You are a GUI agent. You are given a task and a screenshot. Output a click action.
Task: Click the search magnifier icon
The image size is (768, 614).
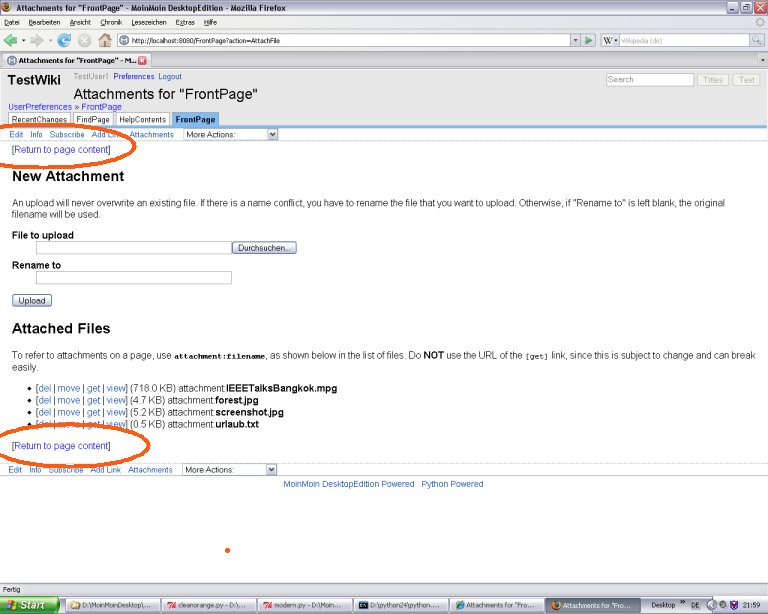click(x=757, y=40)
